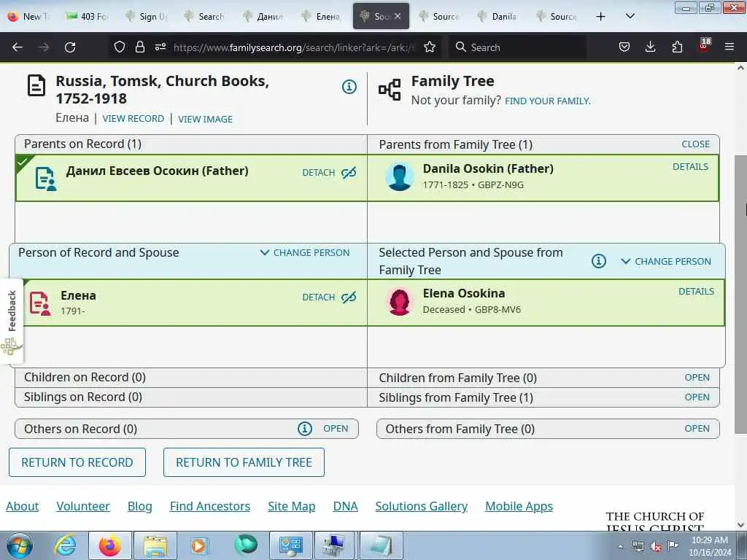View Details for Danila Osokin
This screenshot has height=560, width=747.
pos(690,167)
